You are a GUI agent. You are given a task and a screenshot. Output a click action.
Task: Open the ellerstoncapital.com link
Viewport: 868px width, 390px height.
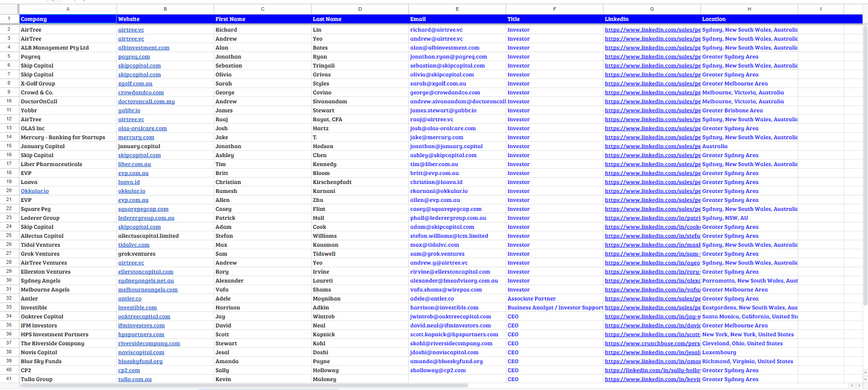click(x=146, y=272)
